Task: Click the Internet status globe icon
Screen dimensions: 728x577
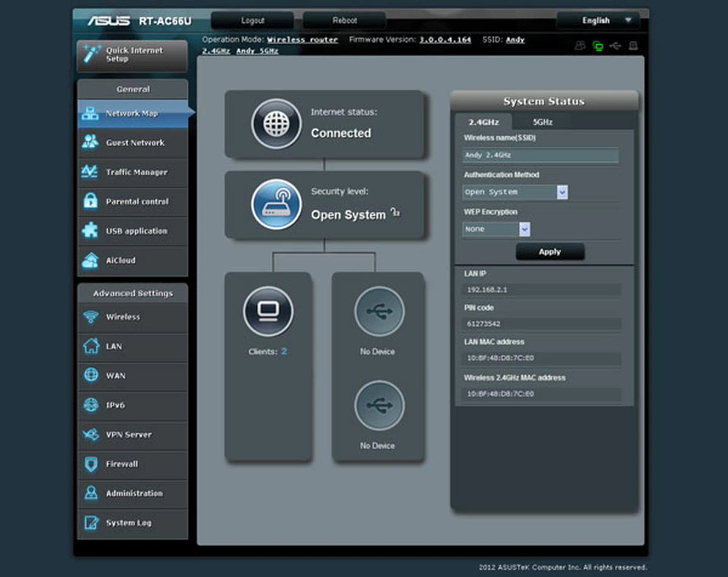Action: click(276, 124)
